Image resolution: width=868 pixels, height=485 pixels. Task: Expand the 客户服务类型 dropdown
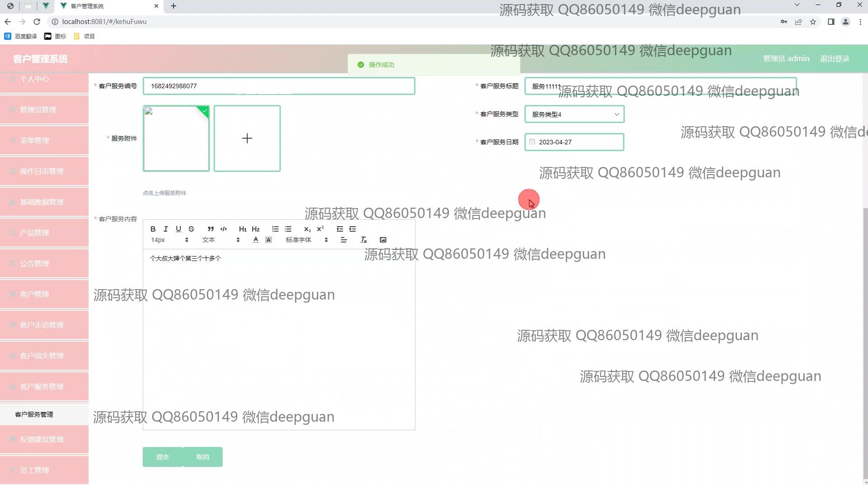(574, 114)
